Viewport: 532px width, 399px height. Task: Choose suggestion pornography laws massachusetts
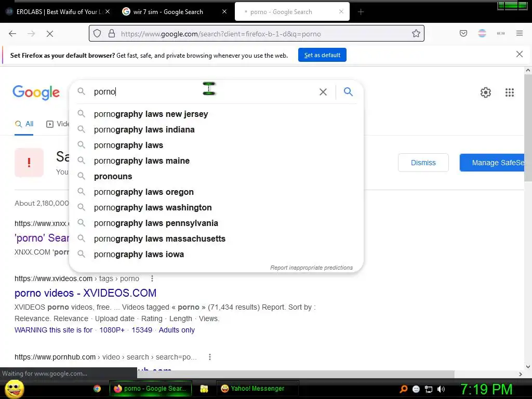tap(216, 239)
